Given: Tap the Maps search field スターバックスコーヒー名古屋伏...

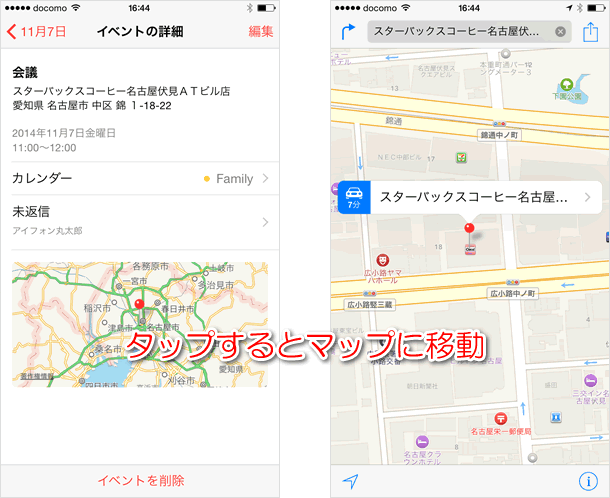Looking at the screenshot, I should click(469, 32).
